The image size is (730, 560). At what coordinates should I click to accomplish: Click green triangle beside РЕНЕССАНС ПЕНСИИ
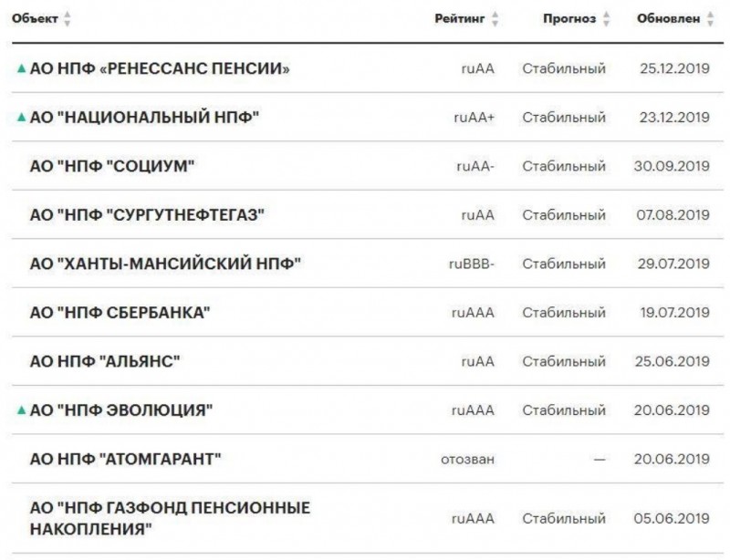pos(21,69)
